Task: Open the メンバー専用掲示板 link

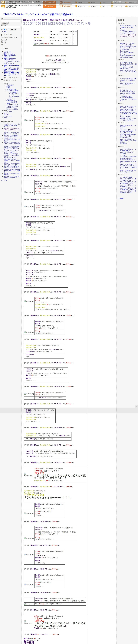Action: (x=12, y=102)
